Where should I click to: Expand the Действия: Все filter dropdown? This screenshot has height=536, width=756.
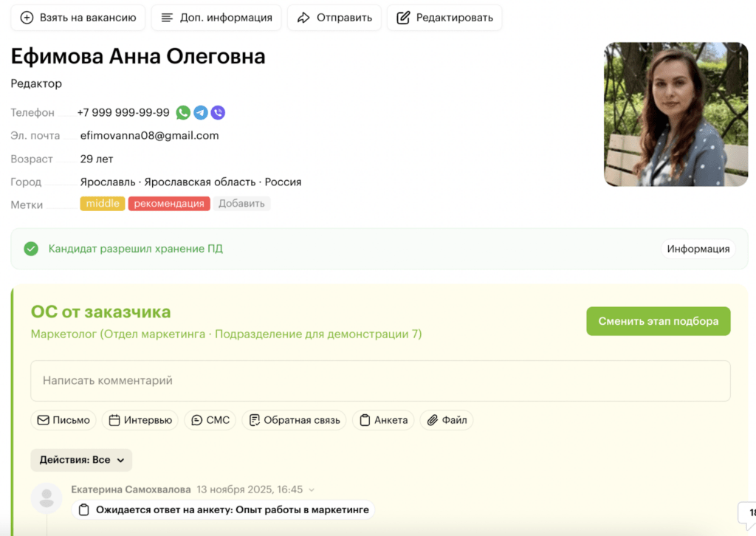[x=81, y=460]
